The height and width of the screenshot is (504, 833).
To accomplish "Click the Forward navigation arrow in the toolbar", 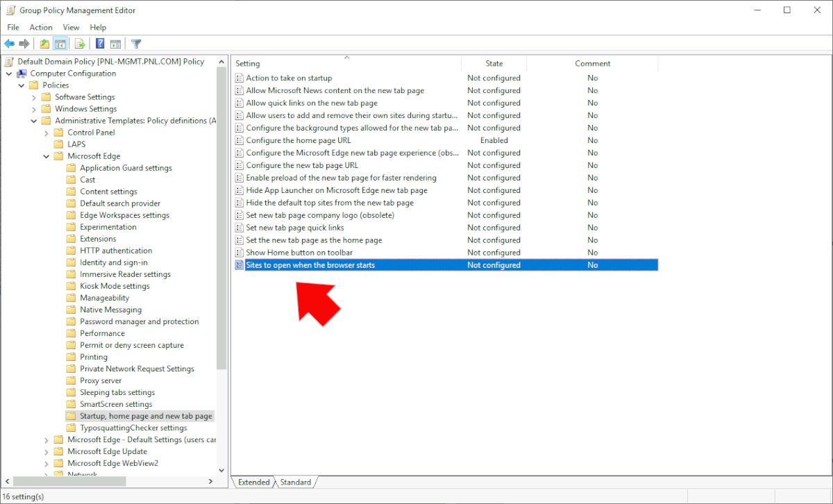I will (x=24, y=43).
